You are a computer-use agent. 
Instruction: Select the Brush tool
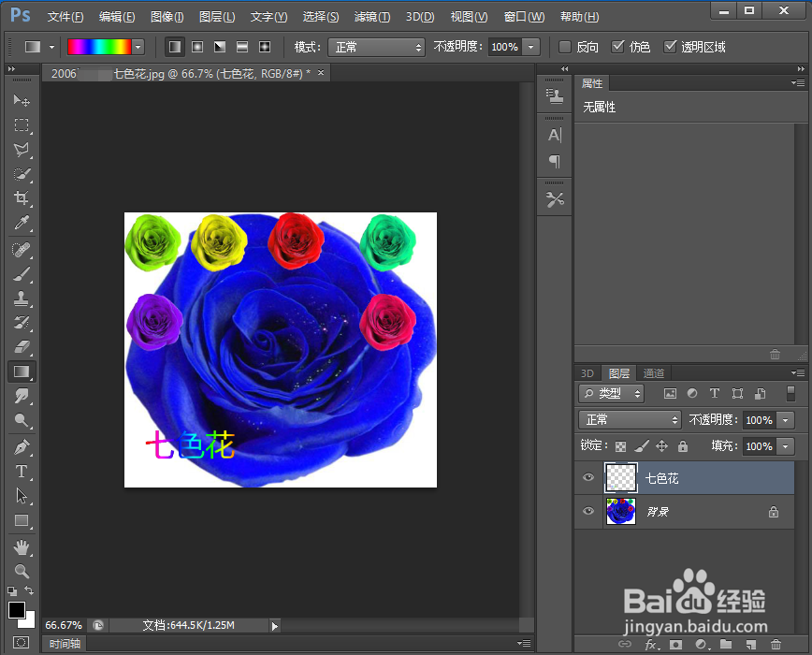pos(22,274)
